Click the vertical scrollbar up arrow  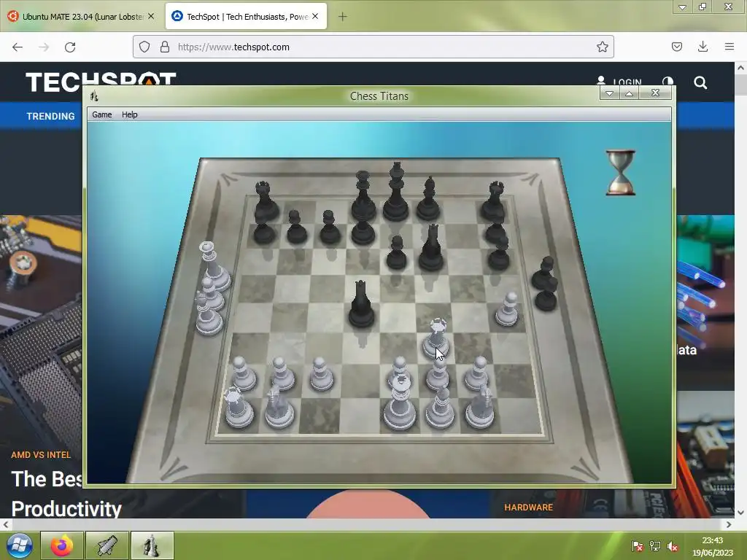click(x=741, y=68)
